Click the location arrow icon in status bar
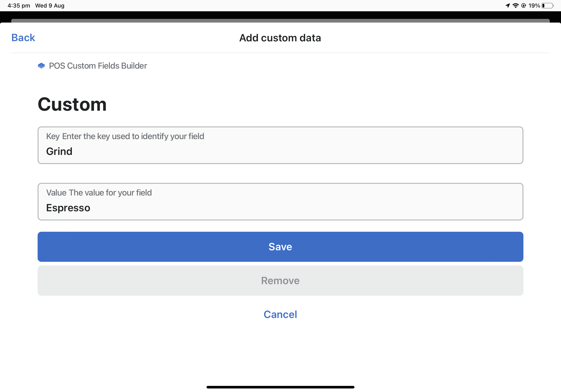Viewport: 561px width, 392px height. coord(508,5)
